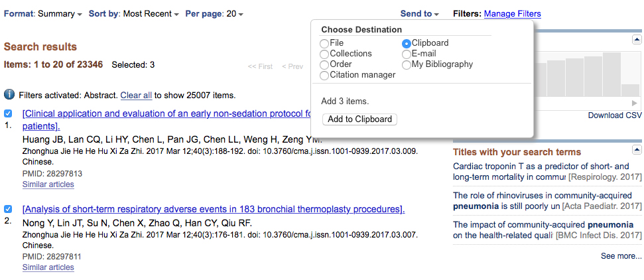Collapse the Titles with your search terms panel
Viewport: 644px width, 280px height.
pos(637,149)
